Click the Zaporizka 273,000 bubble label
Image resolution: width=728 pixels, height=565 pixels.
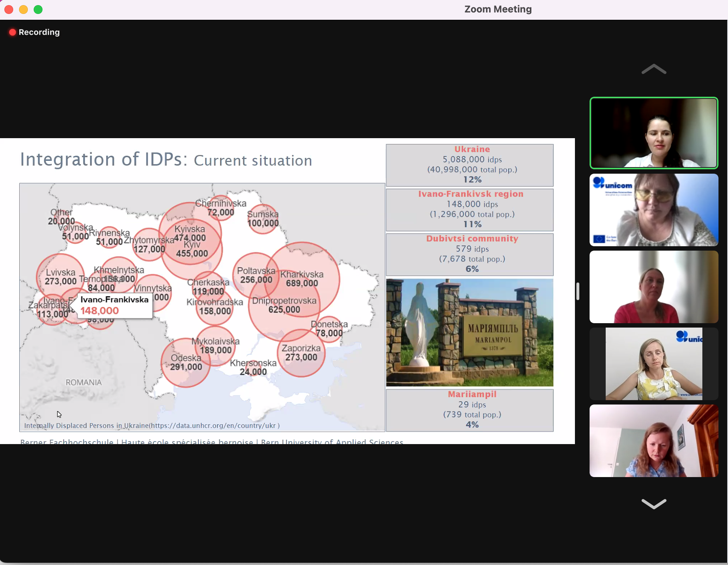[301, 352]
